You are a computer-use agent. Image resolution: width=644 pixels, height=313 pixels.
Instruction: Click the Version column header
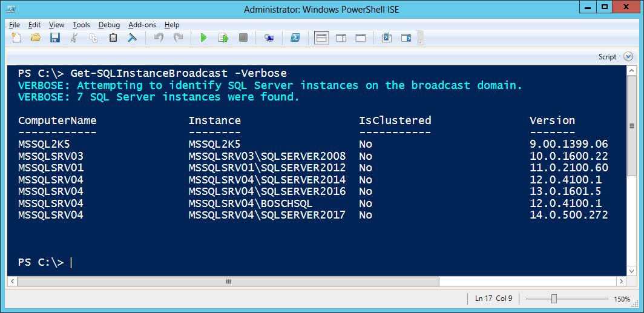pyautogui.click(x=553, y=120)
